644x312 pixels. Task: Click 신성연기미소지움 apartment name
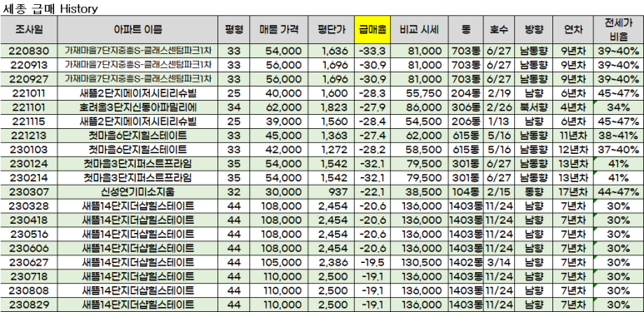[x=137, y=192]
